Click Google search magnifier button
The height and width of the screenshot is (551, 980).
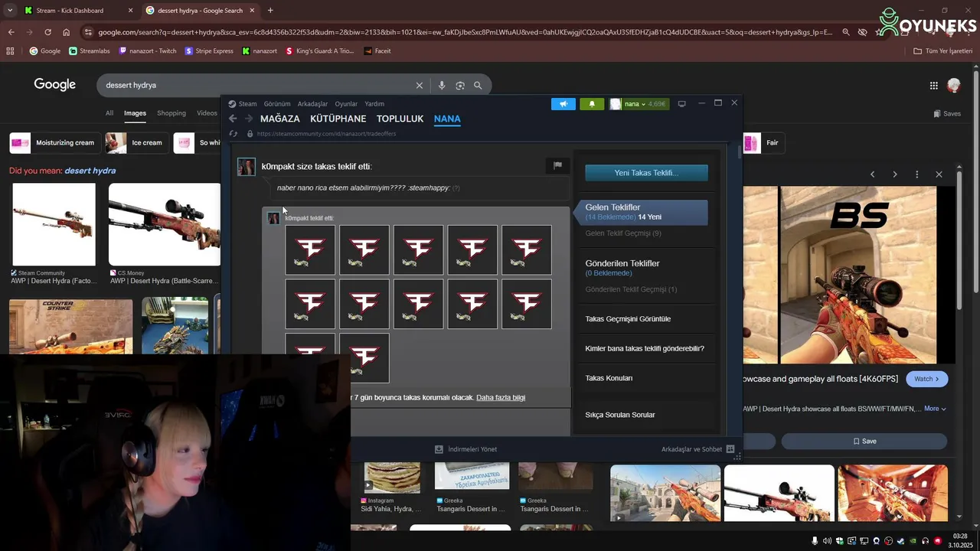(478, 86)
